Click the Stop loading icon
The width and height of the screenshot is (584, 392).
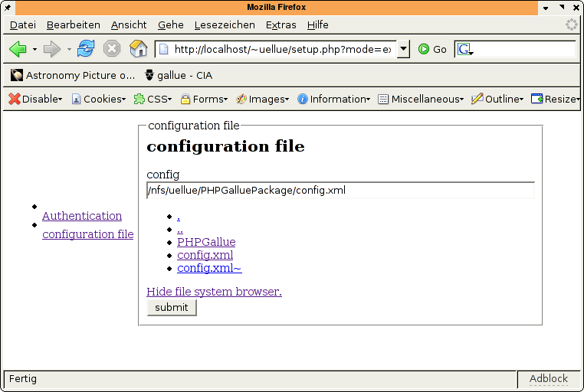click(x=112, y=49)
